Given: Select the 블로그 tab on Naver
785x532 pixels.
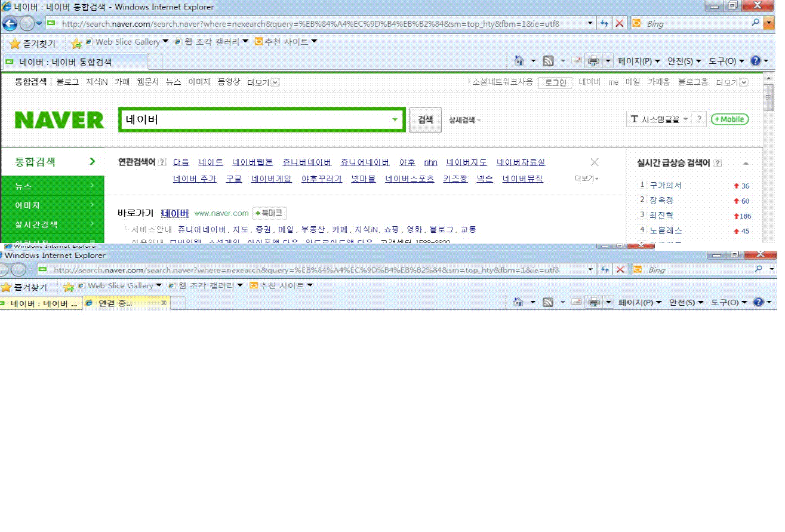Looking at the screenshot, I should tap(67, 82).
